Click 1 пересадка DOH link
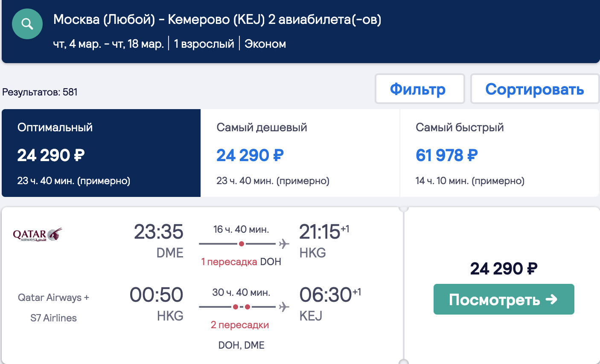The height and width of the screenshot is (364, 600). tap(241, 262)
